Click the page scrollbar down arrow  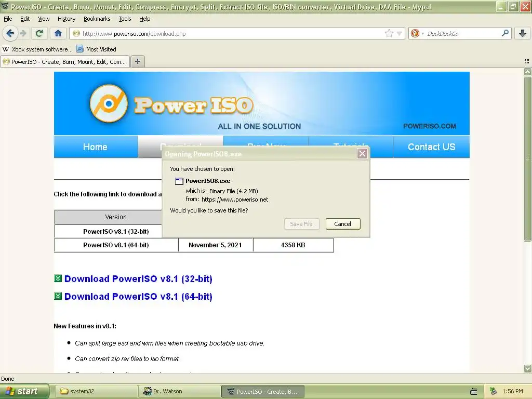coord(527,368)
